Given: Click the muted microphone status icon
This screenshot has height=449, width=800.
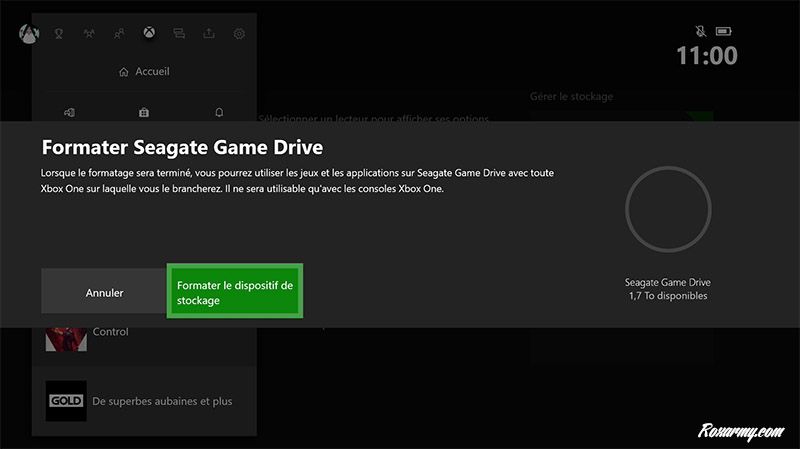Looking at the screenshot, I should tap(699, 31).
